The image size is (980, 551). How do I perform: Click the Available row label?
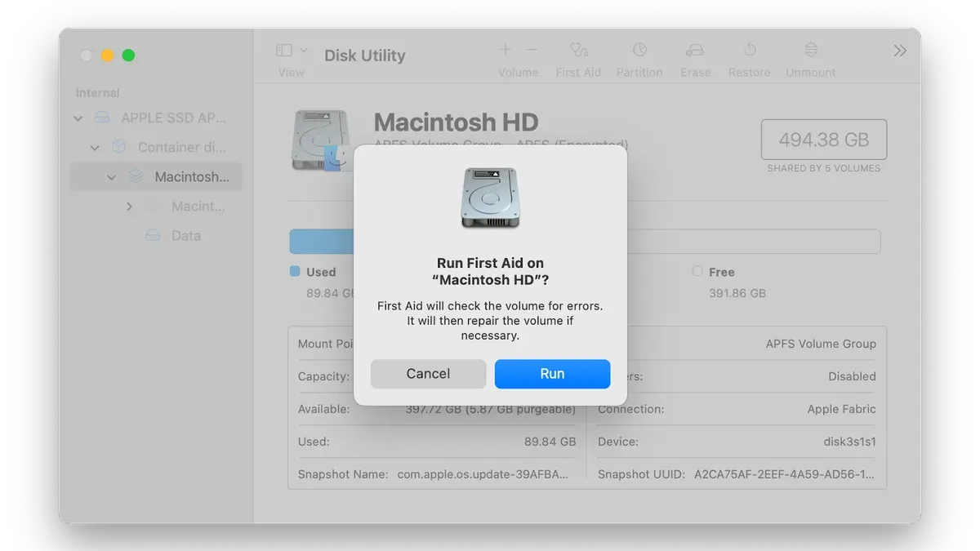(x=323, y=409)
